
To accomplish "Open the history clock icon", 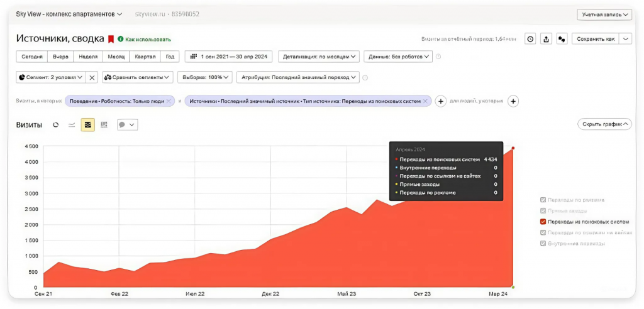I will (531, 39).
